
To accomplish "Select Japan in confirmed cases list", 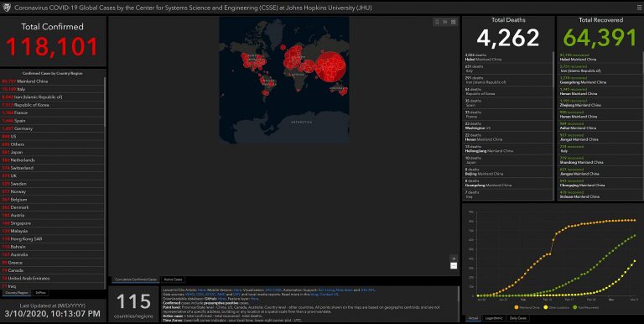I will pos(52,152).
